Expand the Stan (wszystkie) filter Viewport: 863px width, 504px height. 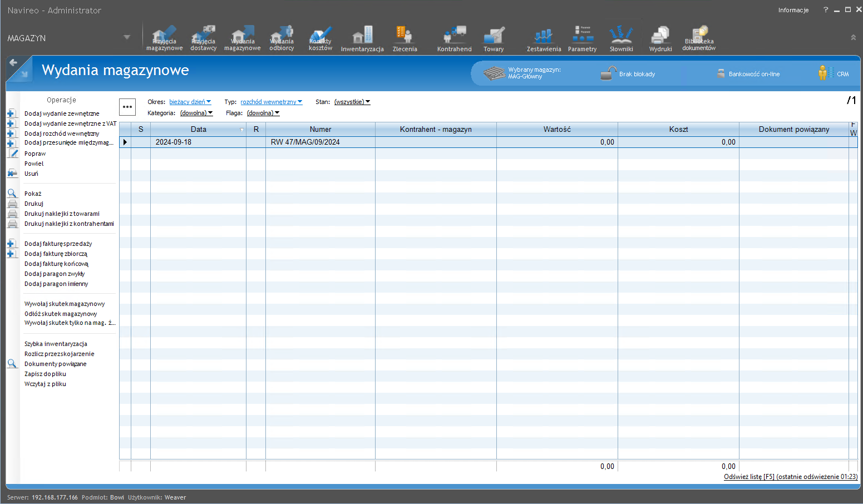pos(352,102)
